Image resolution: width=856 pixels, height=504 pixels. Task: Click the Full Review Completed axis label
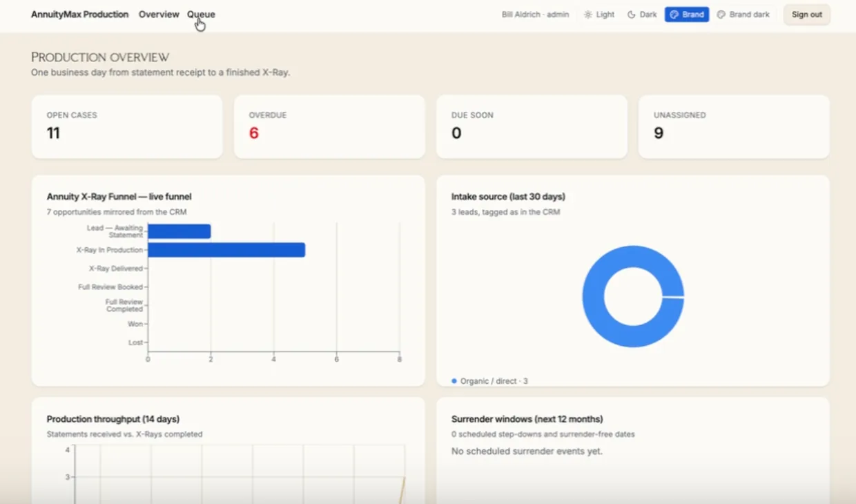point(124,305)
